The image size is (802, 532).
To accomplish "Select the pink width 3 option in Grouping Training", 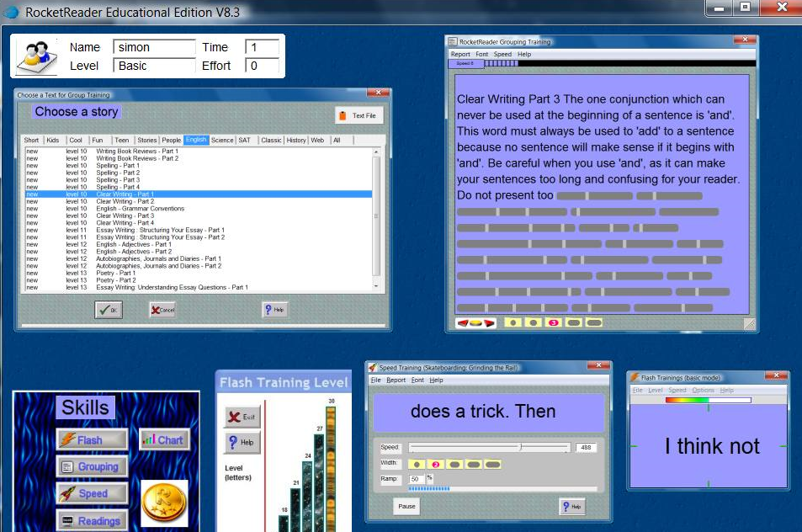I will [x=553, y=322].
